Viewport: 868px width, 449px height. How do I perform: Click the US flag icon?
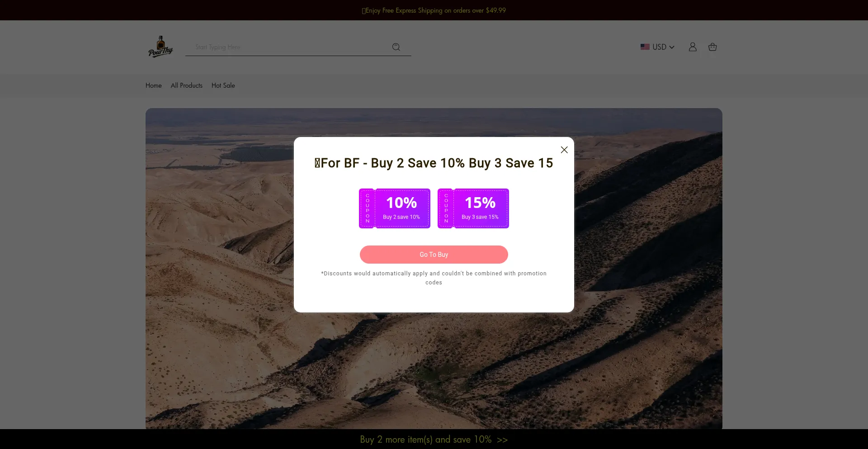coord(645,47)
